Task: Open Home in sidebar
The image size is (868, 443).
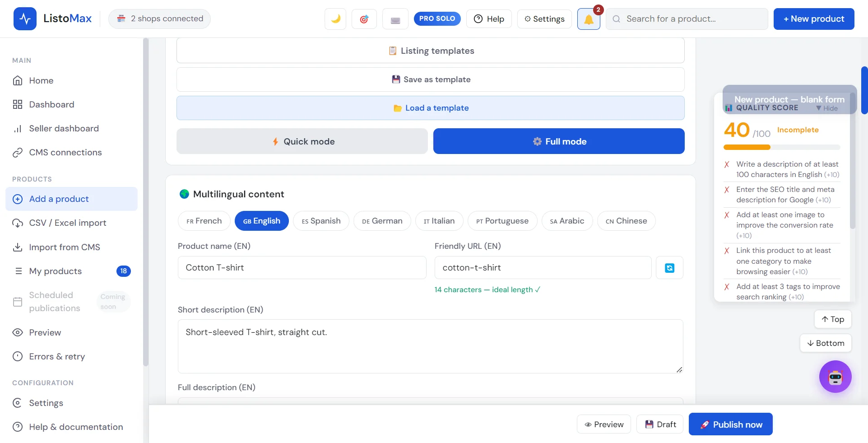Action: click(71, 80)
